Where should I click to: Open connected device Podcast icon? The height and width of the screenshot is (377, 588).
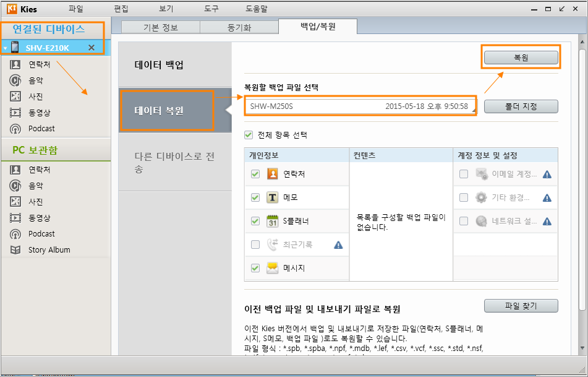15,129
